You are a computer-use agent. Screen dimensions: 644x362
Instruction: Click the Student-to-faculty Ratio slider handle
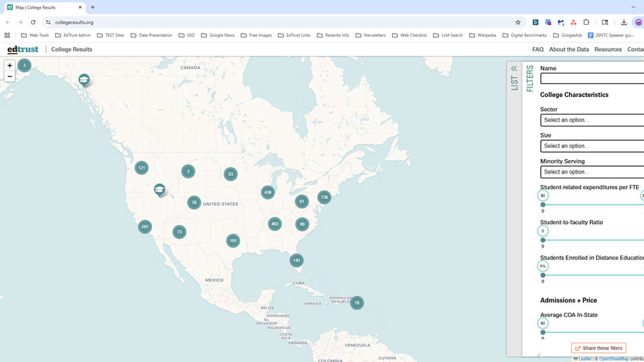(543, 231)
